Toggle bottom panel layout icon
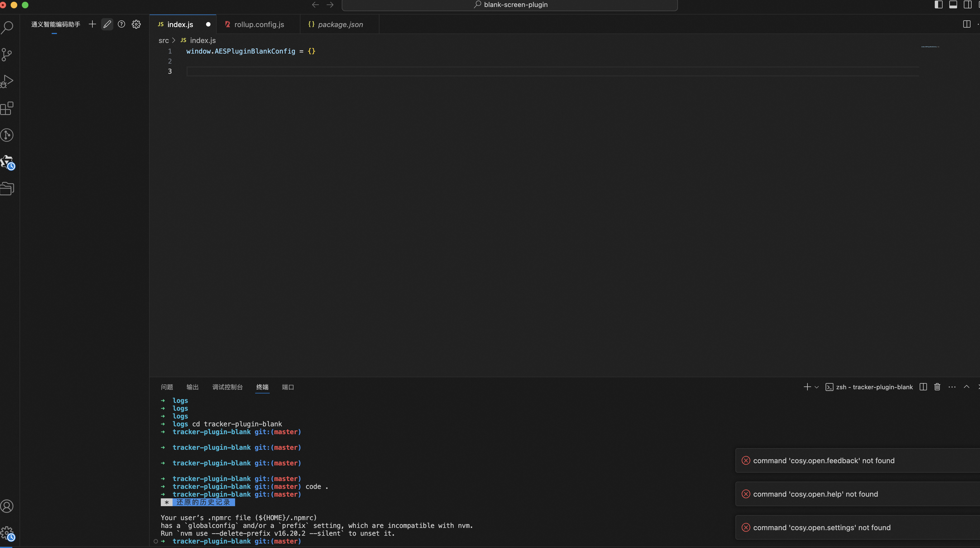The height and width of the screenshot is (548, 980). click(953, 4)
